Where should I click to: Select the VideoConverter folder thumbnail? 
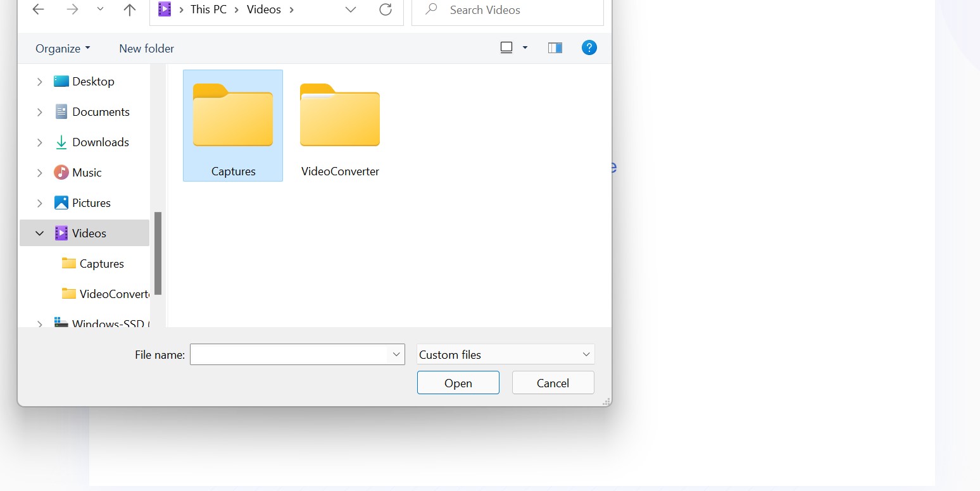[340, 125]
